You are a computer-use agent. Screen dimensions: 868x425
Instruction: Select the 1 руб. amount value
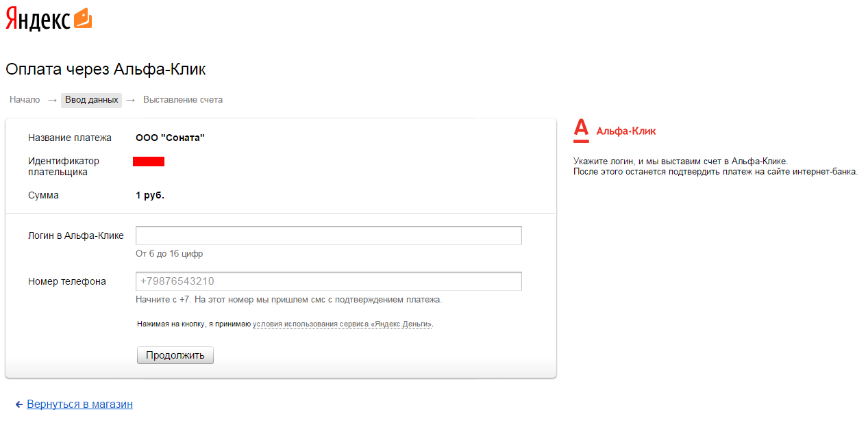coord(150,195)
